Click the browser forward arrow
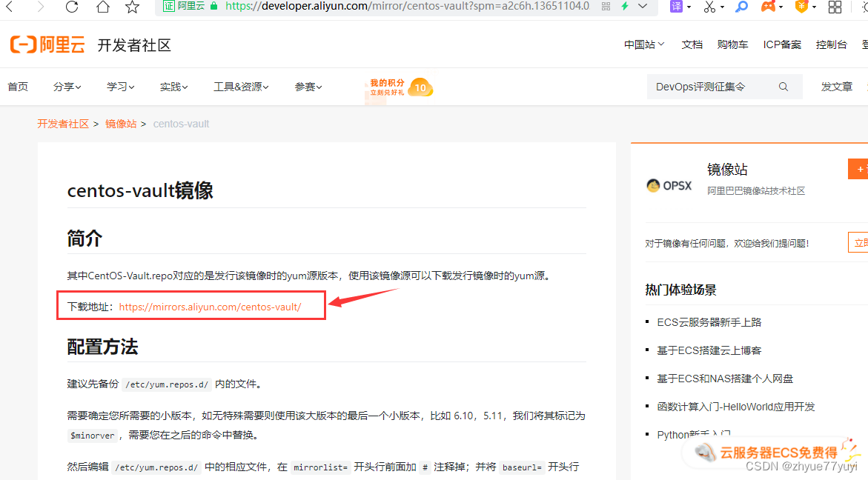Screen dimensions: 868x480 pos(41,7)
